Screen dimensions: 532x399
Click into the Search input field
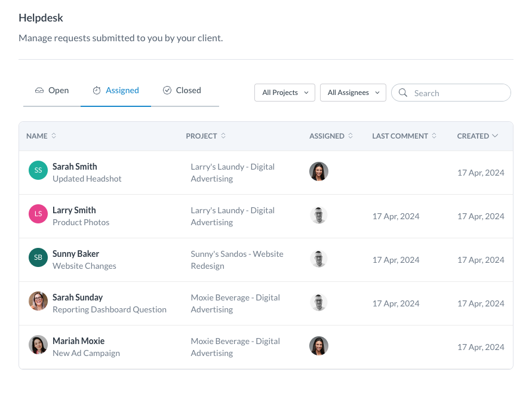pos(451,93)
